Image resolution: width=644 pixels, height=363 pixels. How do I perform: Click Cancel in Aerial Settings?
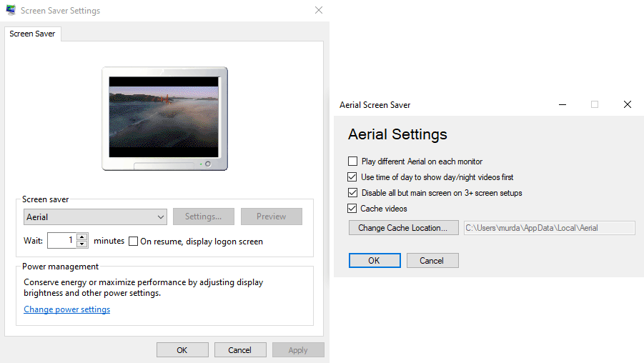(x=432, y=260)
